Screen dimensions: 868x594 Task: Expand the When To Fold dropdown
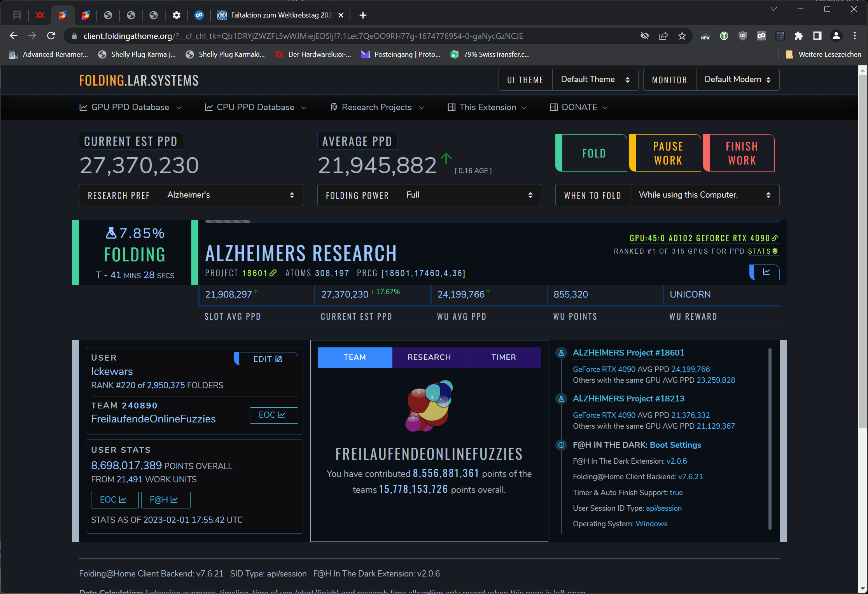click(704, 195)
